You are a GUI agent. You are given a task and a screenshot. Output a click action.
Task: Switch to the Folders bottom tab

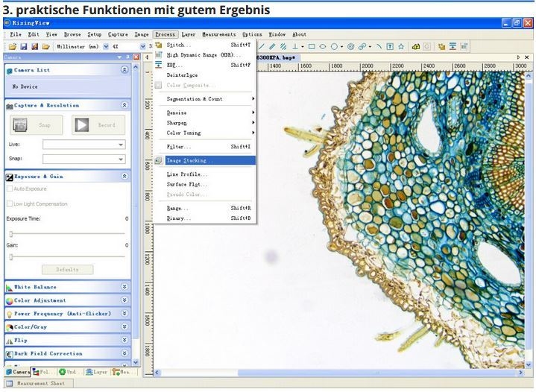(x=43, y=372)
